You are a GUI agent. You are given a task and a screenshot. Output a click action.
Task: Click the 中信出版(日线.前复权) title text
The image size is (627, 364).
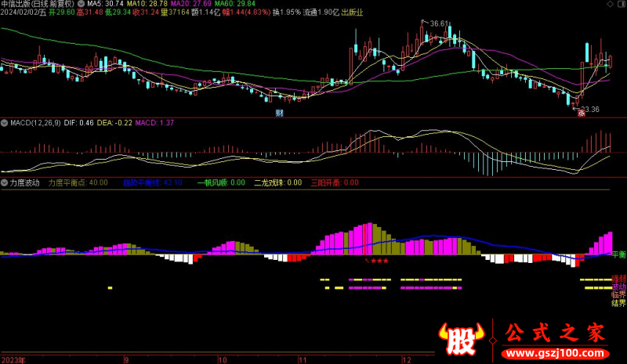[38, 4]
